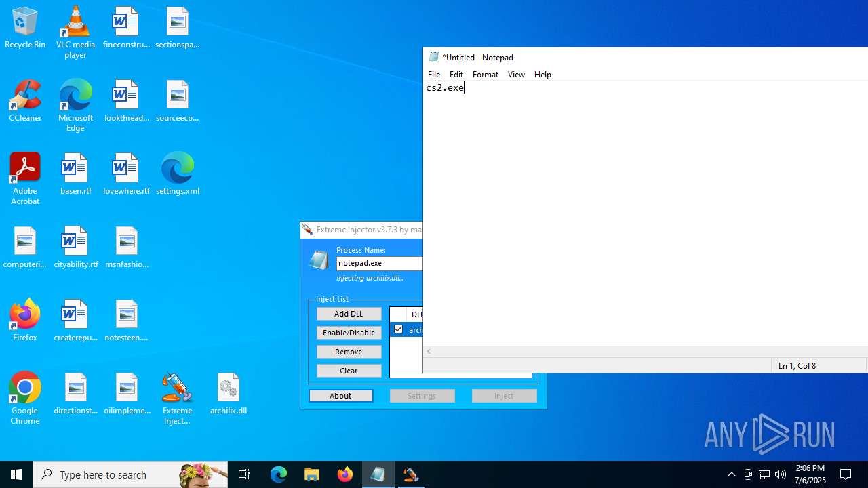Image resolution: width=868 pixels, height=488 pixels.
Task: Click Clear button in Inject List
Action: tap(349, 371)
